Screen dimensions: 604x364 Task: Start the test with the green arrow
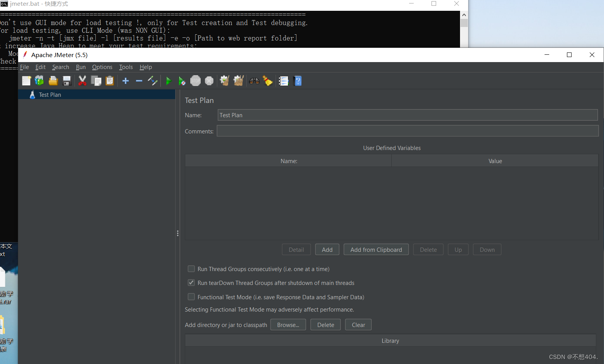pyautogui.click(x=169, y=81)
